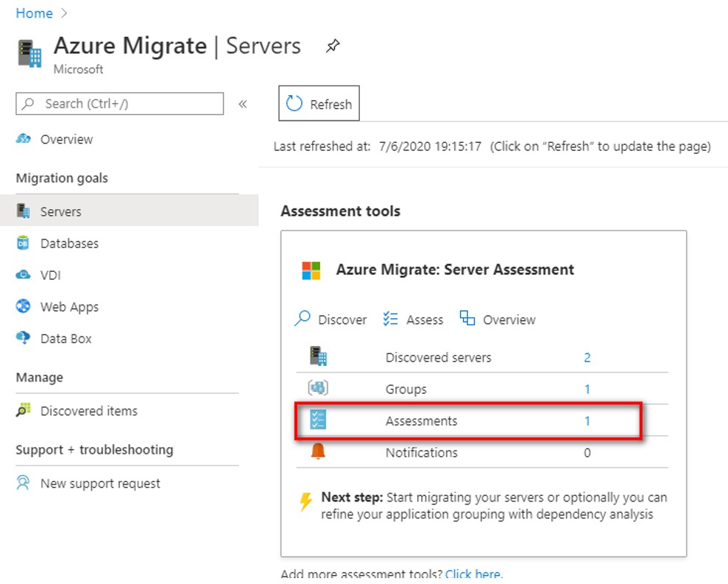This screenshot has width=728, height=584.
Task: Open Assessments count 1
Action: point(587,421)
